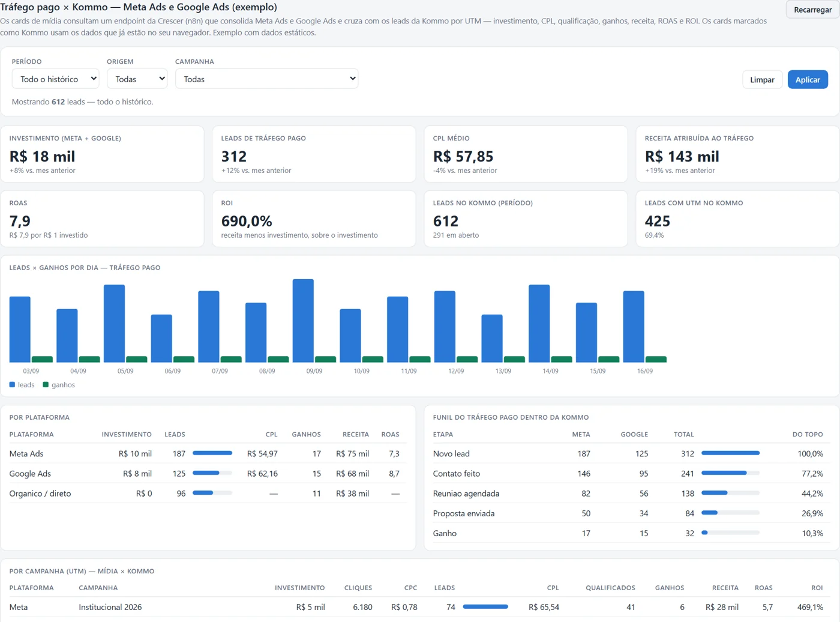
Task: Click the '291 em aberto' subtext
Action: [456, 235]
